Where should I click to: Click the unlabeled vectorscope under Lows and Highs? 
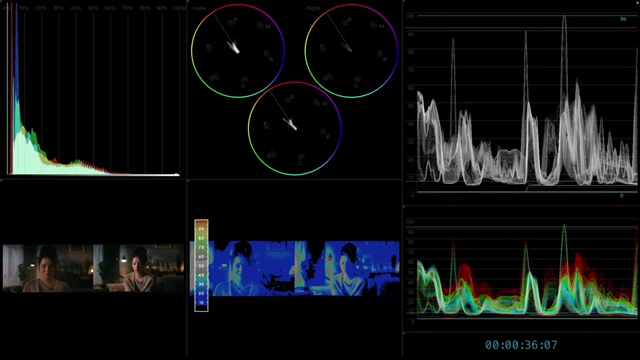tap(295, 129)
